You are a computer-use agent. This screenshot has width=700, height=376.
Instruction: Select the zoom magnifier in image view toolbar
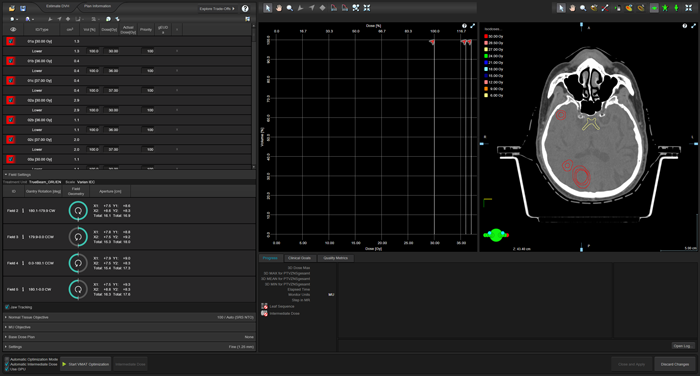(x=583, y=8)
